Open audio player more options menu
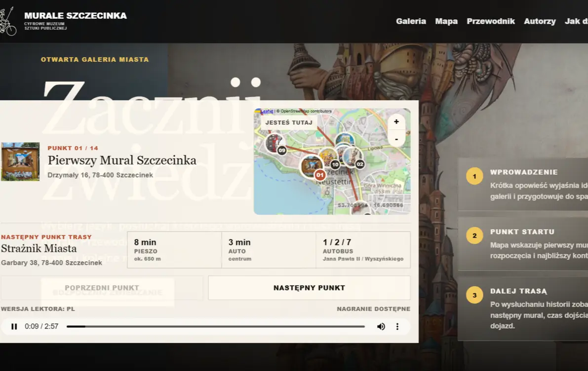The width and height of the screenshot is (588, 371). (x=397, y=327)
